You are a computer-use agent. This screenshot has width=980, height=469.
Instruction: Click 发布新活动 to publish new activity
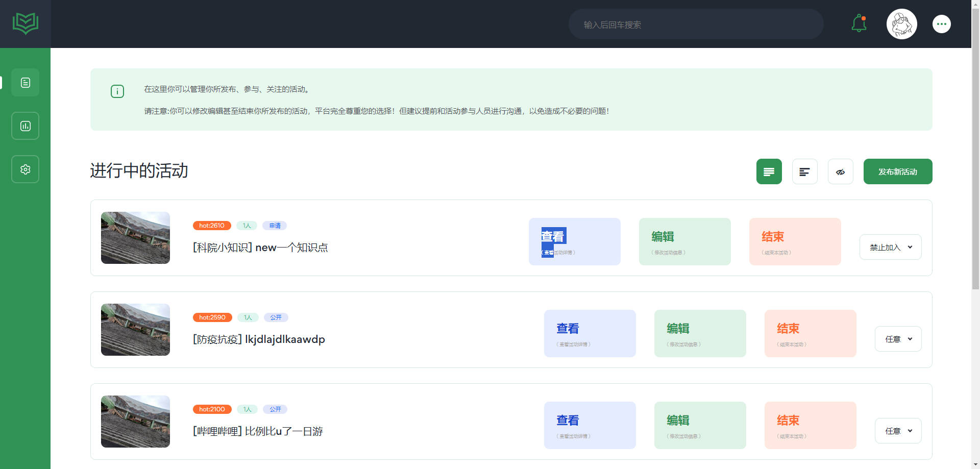897,171
